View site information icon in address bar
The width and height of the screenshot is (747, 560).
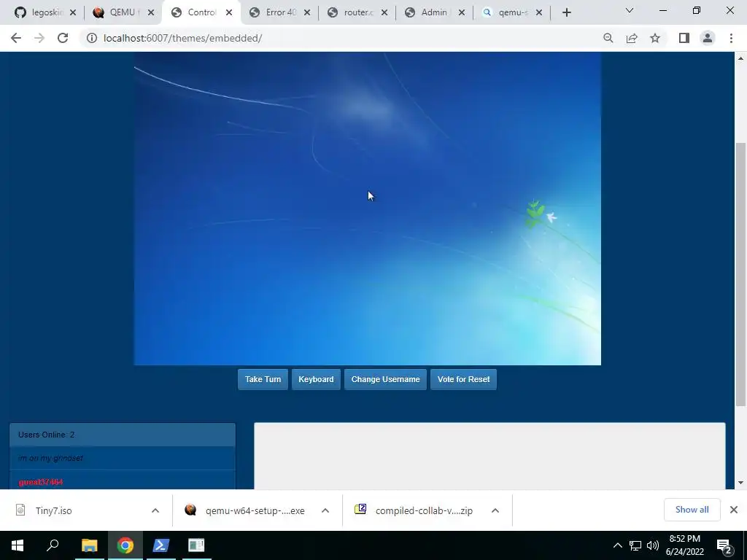(x=91, y=38)
